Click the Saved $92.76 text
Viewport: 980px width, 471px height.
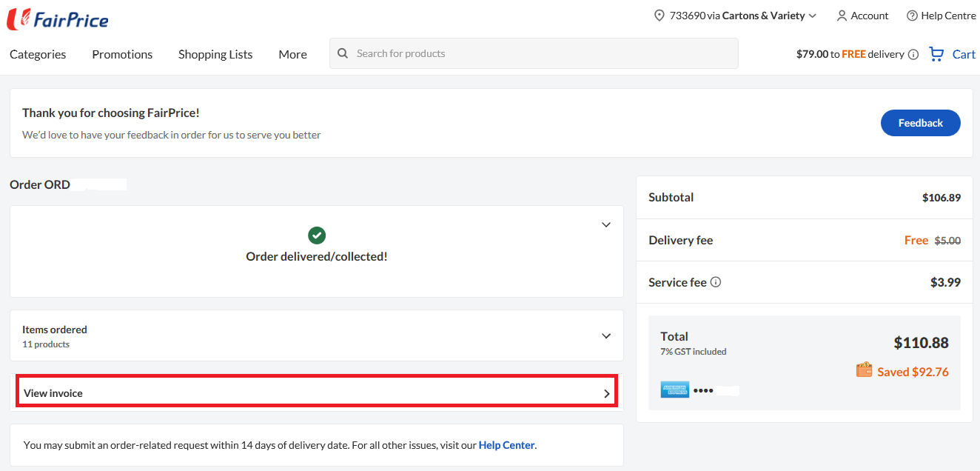913,372
